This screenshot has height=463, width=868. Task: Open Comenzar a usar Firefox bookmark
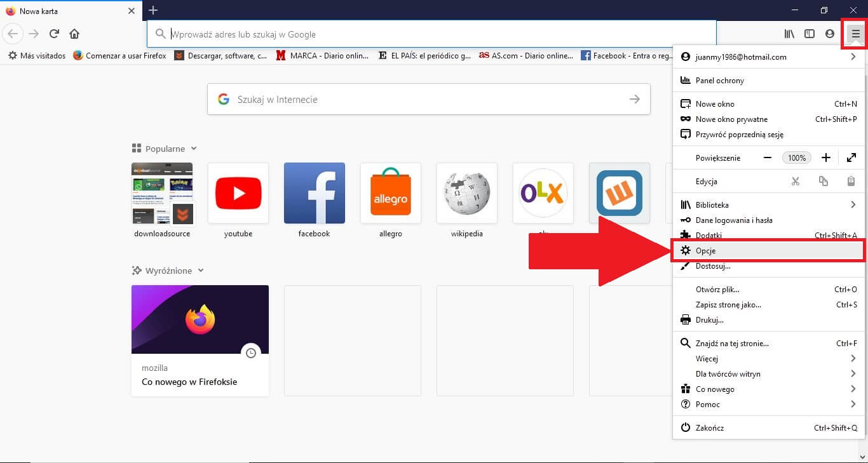coord(119,55)
